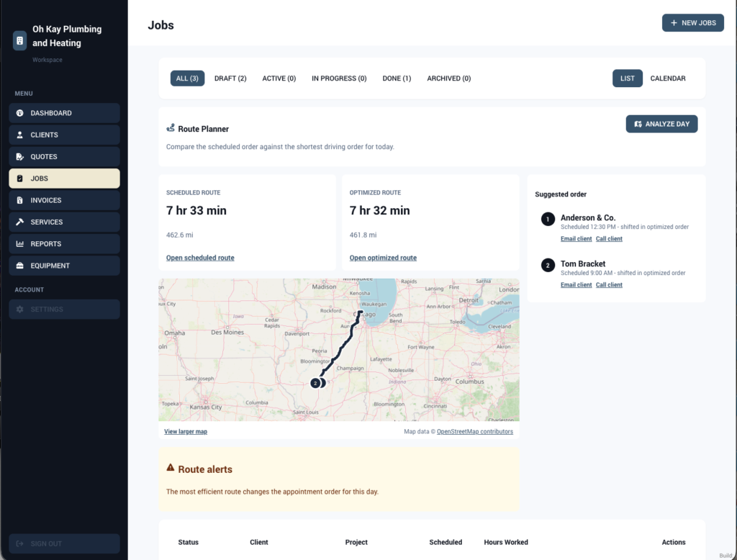737x560 pixels.
Task: Email client link for Tom Bracket
Action: pyautogui.click(x=577, y=285)
